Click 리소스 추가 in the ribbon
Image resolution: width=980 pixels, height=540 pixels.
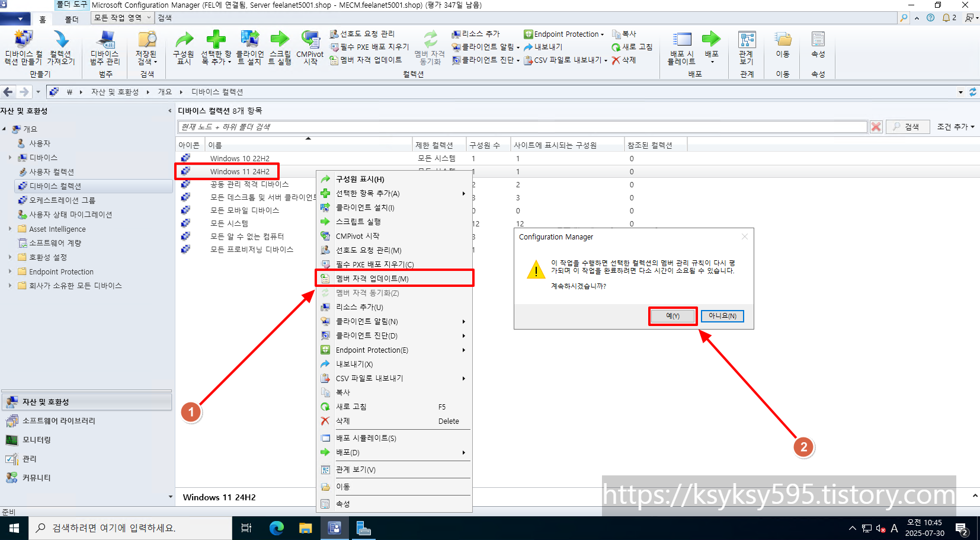point(476,34)
